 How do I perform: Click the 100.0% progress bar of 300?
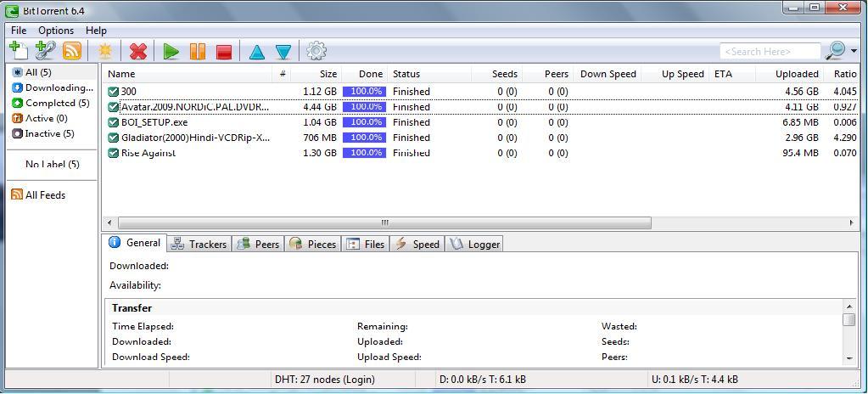364,92
